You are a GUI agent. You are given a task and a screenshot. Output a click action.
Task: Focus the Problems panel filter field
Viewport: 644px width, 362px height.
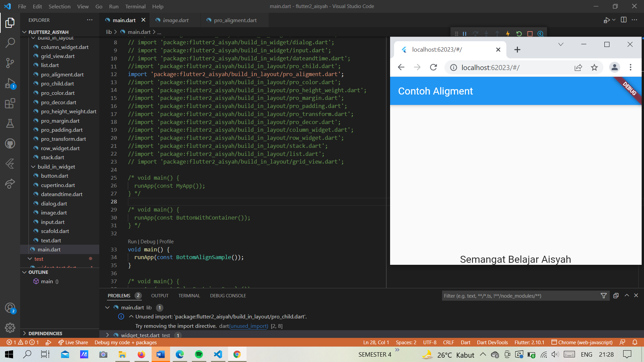point(520,296)
